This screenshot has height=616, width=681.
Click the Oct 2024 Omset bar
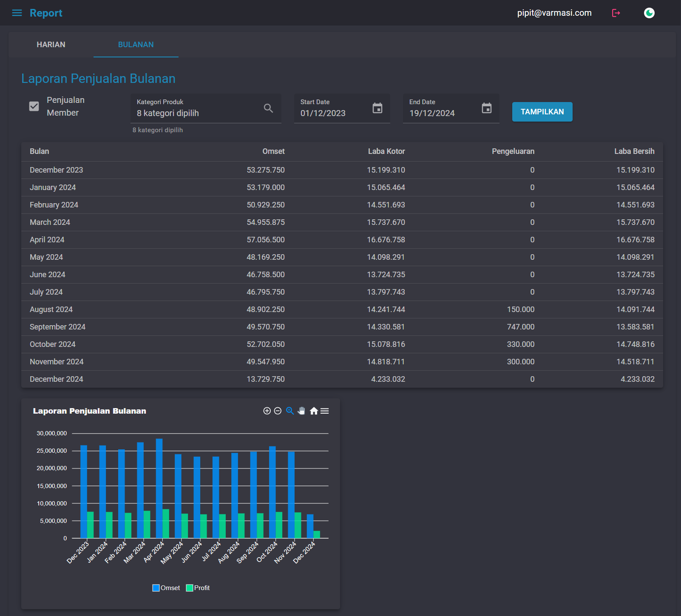(272, 492)
